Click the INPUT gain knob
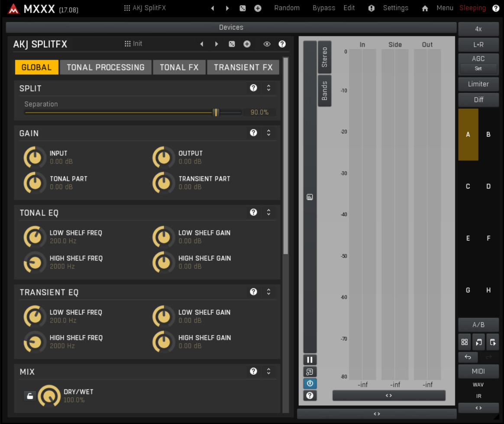 pos(35,157)
